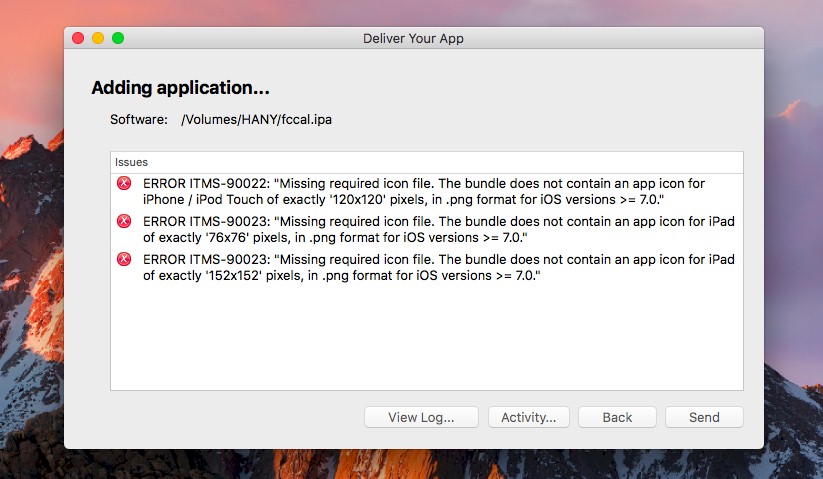The height and width of the screenshot is (479, 823).
Task: Close the Deliver Your App window
Action: [x=78, y=38]
